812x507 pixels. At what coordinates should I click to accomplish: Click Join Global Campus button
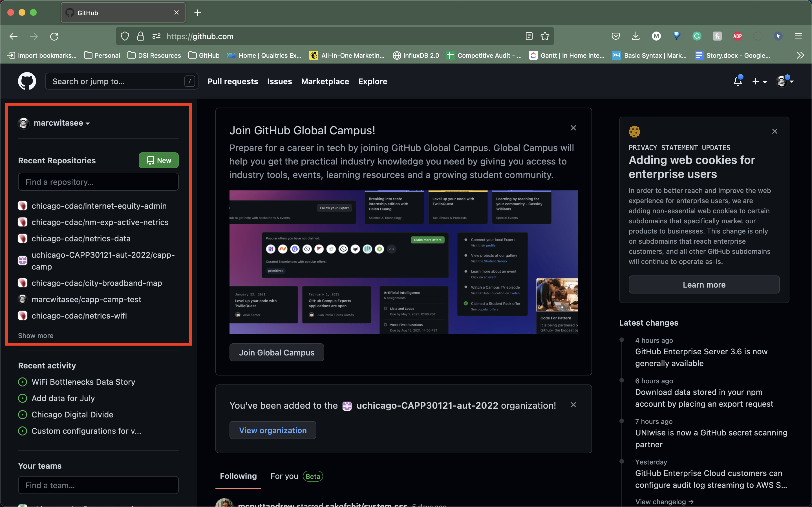[x=277, y=352]
